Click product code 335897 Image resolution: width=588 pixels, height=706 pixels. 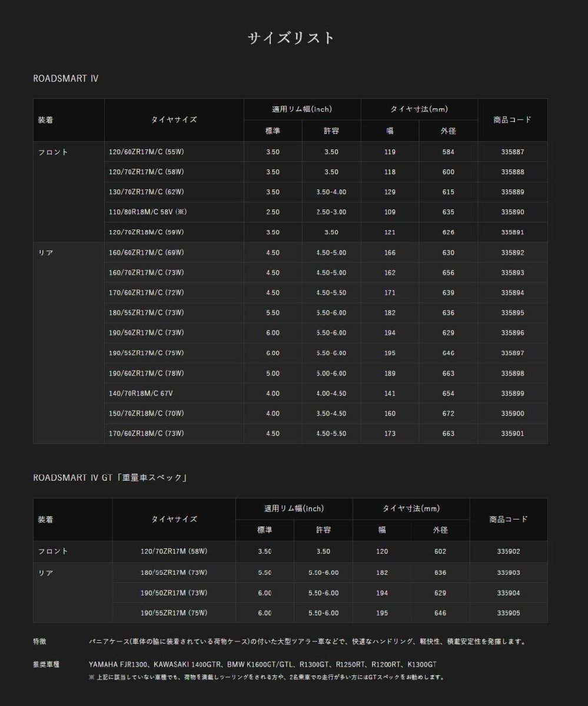[513, 352]
